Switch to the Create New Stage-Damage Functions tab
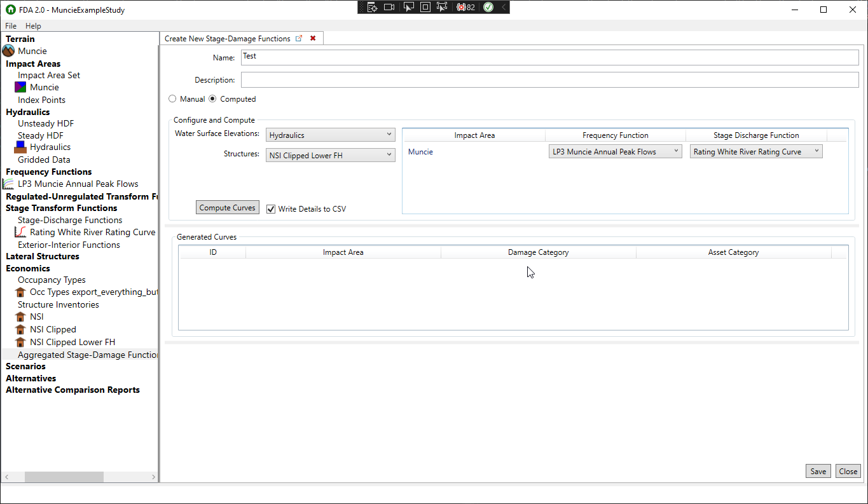Viewport: 868px width, 504px height. [x=229, y=38]
